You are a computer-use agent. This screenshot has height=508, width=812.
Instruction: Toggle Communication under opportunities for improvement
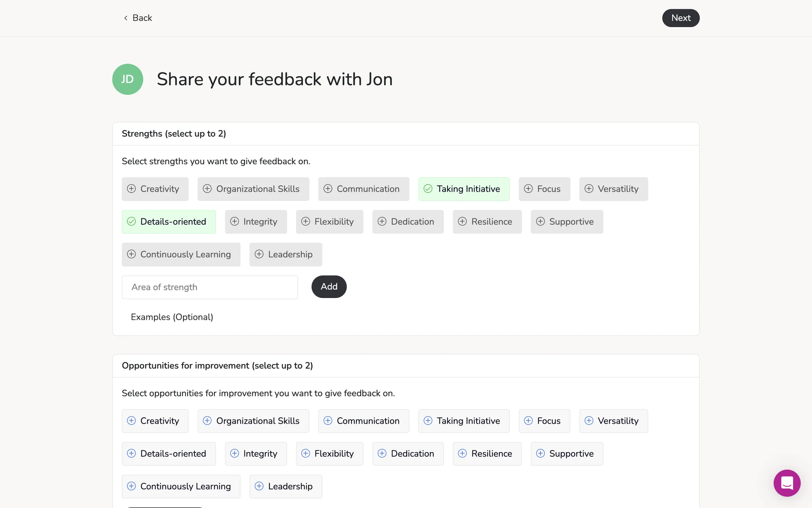coord(363,421)
